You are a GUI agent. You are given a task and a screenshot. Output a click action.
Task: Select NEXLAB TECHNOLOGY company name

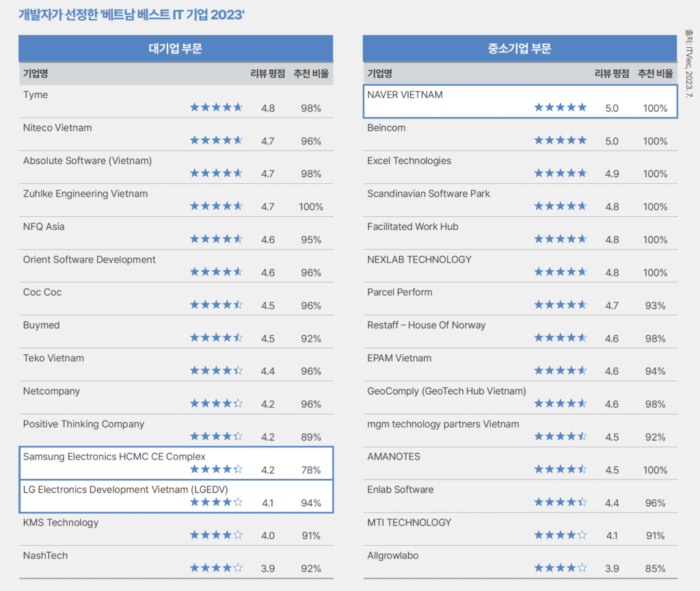coord(419,259)
